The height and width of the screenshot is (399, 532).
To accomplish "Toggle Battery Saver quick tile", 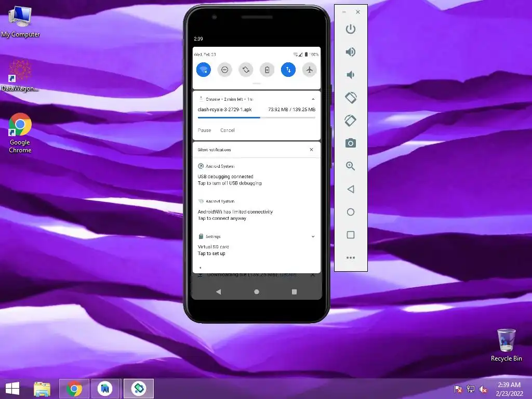I will tap(267, 70).
